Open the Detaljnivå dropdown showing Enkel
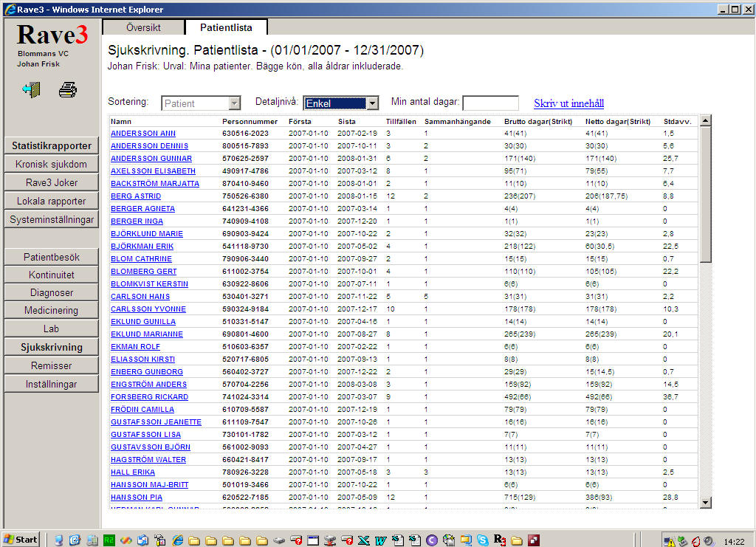 pos(341,103)
